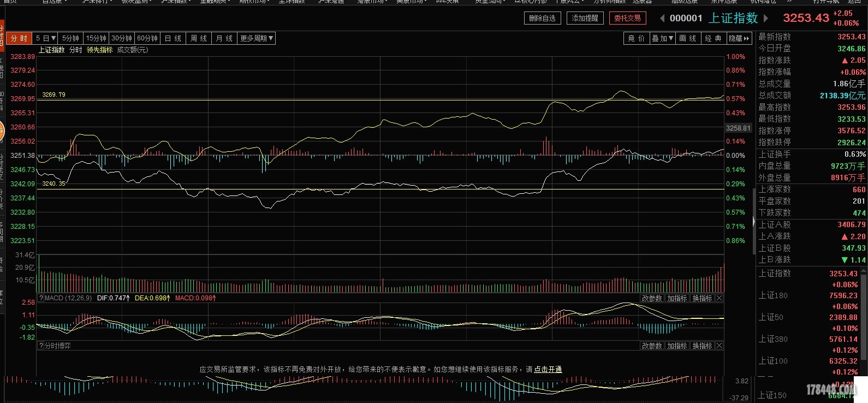Image resolution: width=868 pixels, height=403 pixels.
Task: Click the 成交额(元) legend label
Action: click(x=133, y=50)
